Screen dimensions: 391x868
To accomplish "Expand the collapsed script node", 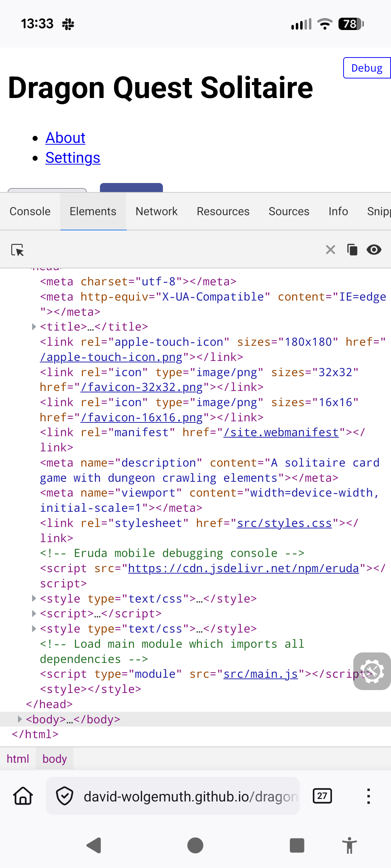I will (34, 613).
